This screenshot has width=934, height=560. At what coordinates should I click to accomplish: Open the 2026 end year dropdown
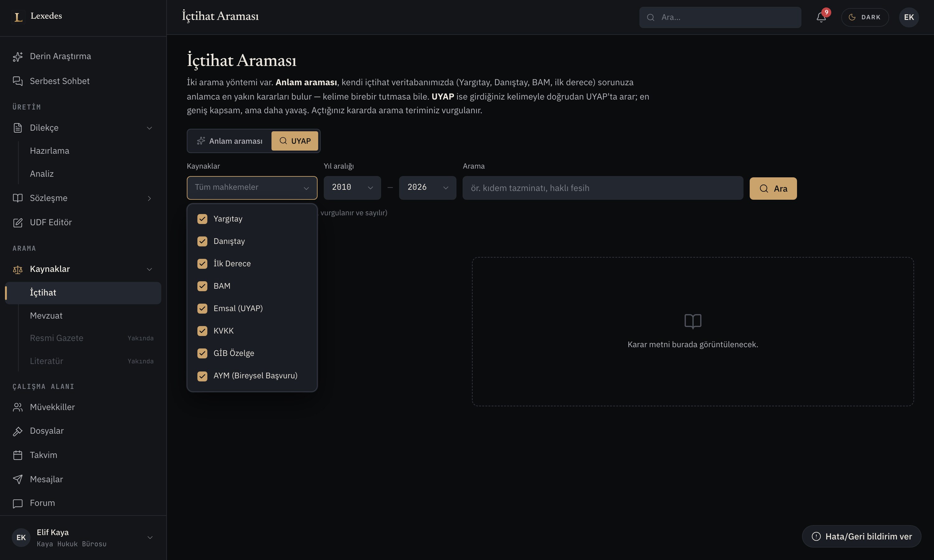[x=427, y=188]
